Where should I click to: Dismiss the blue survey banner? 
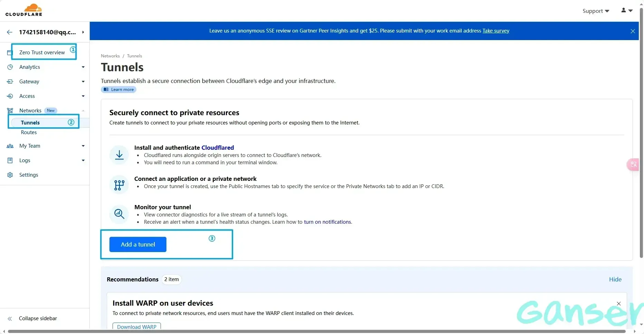(633, 31)
